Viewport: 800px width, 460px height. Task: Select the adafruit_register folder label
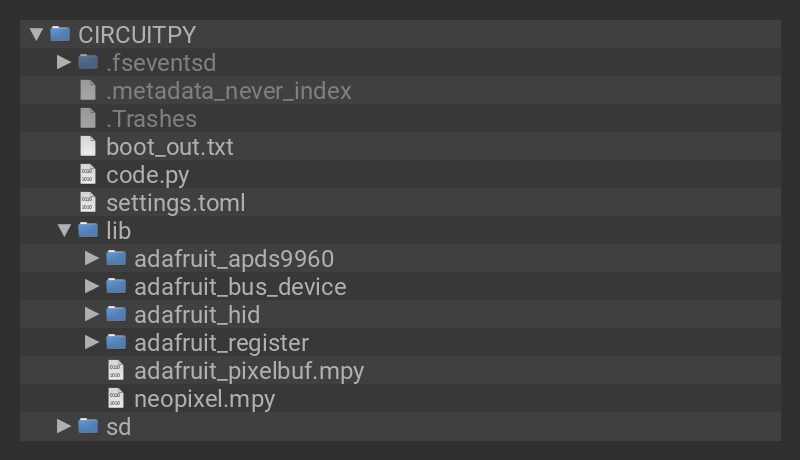[221, 343]
